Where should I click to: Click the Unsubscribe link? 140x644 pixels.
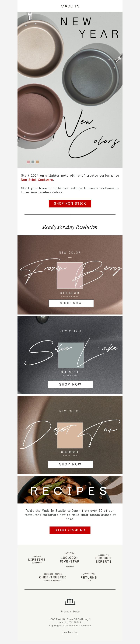point(70,632)
